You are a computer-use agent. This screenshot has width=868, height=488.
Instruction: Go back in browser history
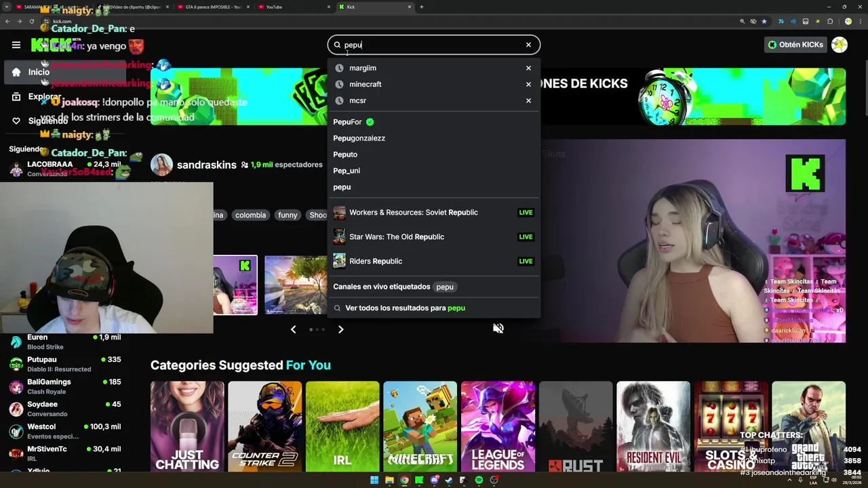7,21
